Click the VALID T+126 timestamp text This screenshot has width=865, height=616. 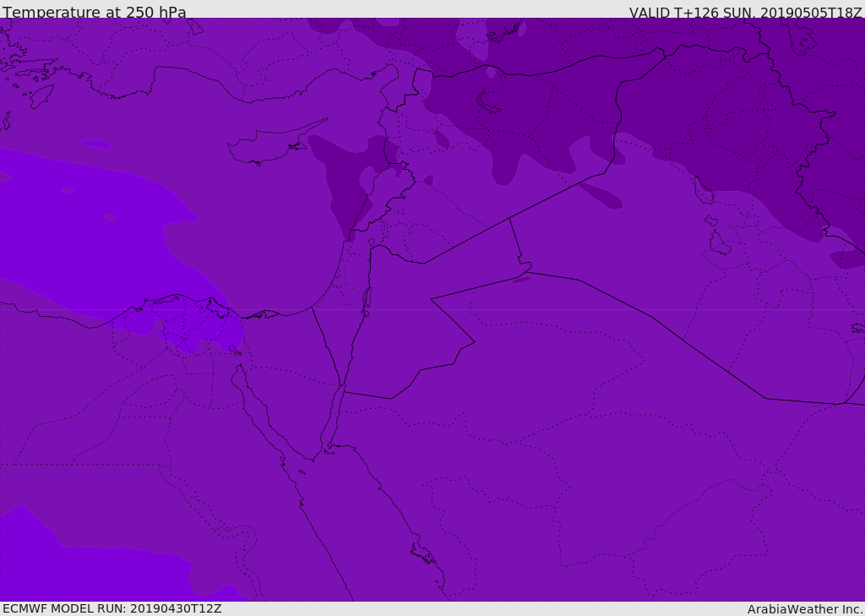pyautogui.click(x=745, y=12)
